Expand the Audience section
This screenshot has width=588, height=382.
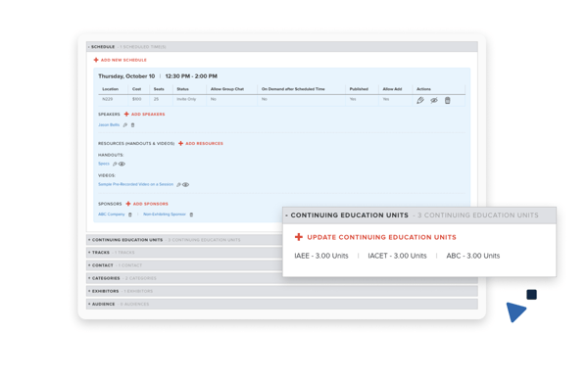[x=282, y=304]
